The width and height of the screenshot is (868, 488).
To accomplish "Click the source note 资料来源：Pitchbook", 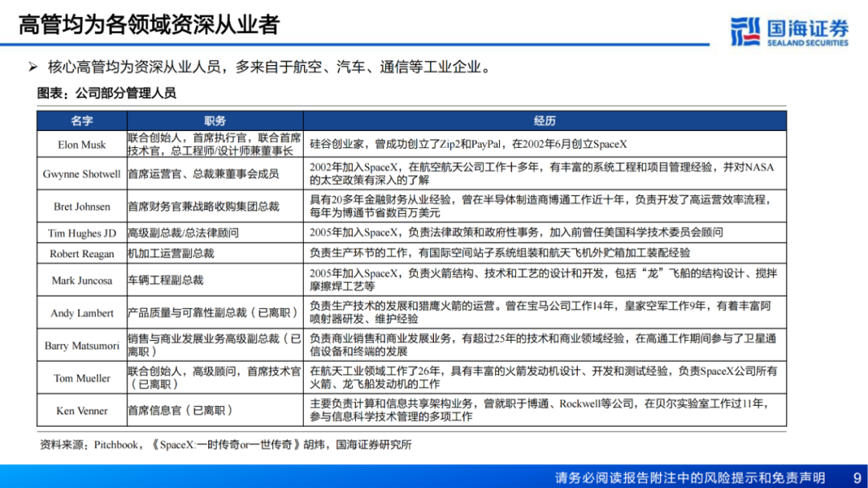I will [88, 445].
